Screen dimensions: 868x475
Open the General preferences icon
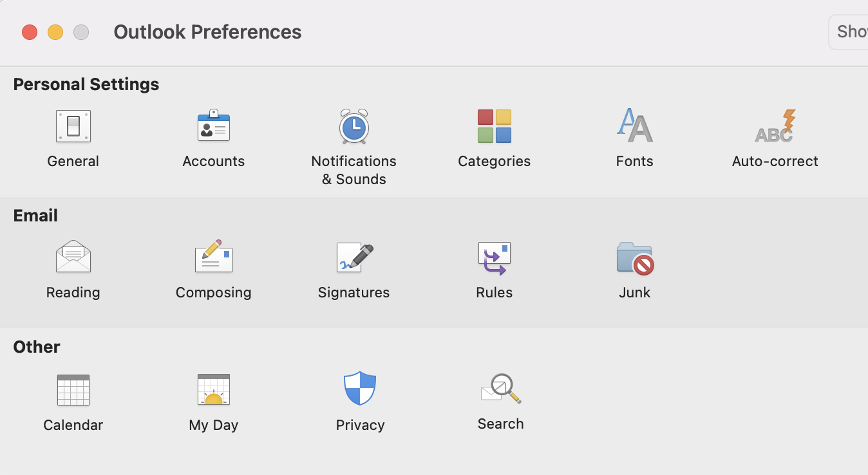(x=73, y=126)
